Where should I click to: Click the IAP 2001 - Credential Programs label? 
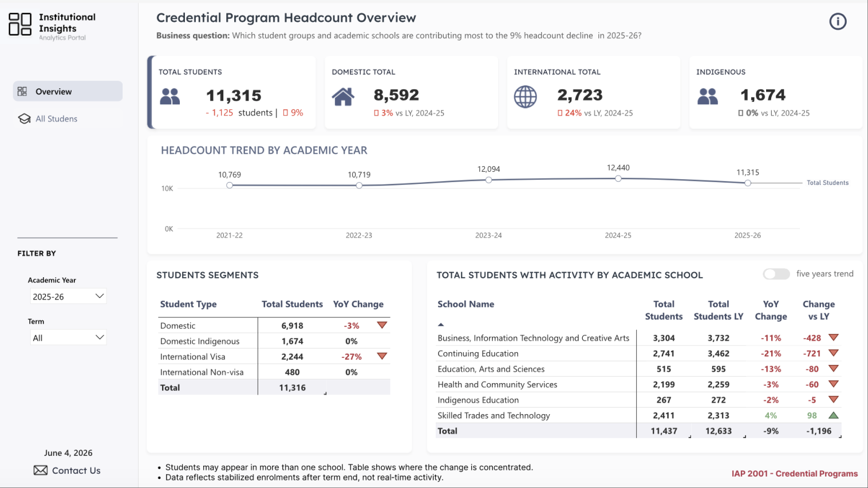[795, 473]
